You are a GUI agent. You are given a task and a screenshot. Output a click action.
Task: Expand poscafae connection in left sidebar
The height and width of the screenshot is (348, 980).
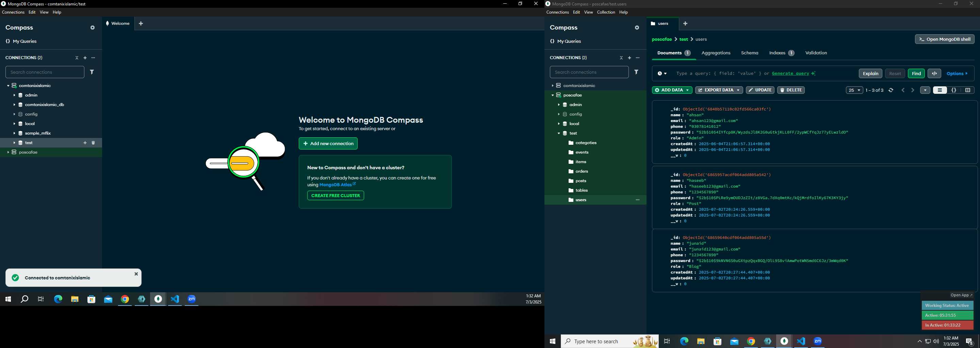(8, 152)
